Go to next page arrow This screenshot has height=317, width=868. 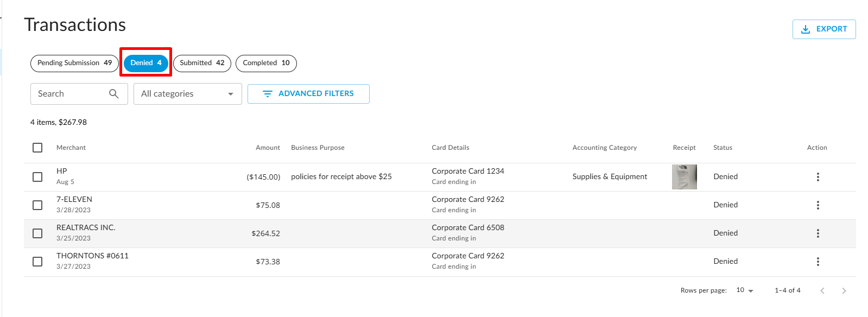tap(844, 291)
